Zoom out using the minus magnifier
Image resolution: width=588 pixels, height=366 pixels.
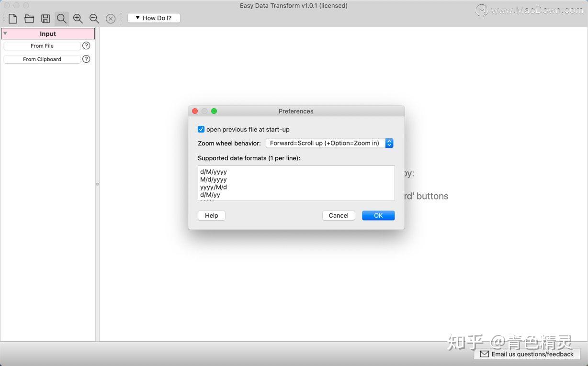click(94, 19)
